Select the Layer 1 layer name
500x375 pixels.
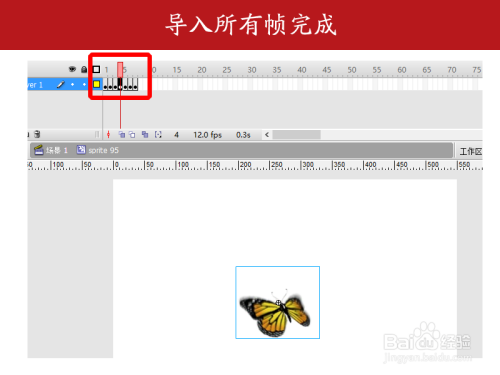35,85
